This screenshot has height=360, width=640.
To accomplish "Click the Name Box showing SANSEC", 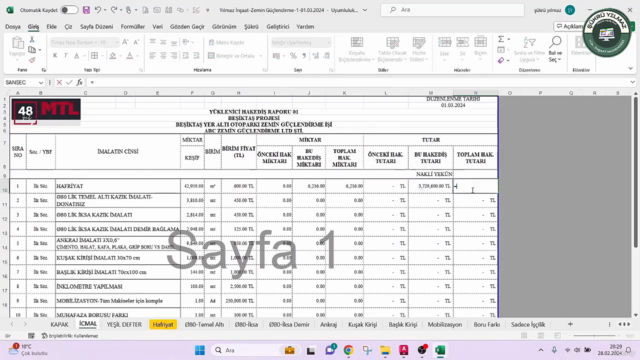I will tap(20, 82).
